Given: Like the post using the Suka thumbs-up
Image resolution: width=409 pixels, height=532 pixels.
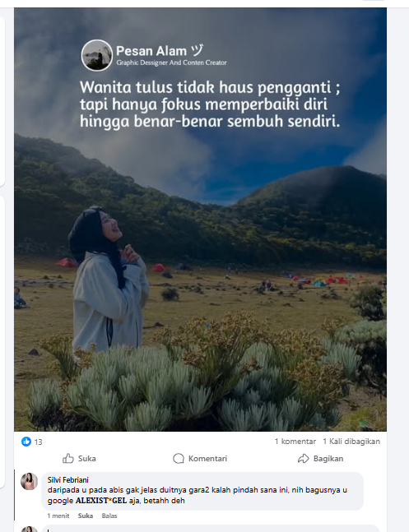Looking at the screenshot, I should point(79,458).
